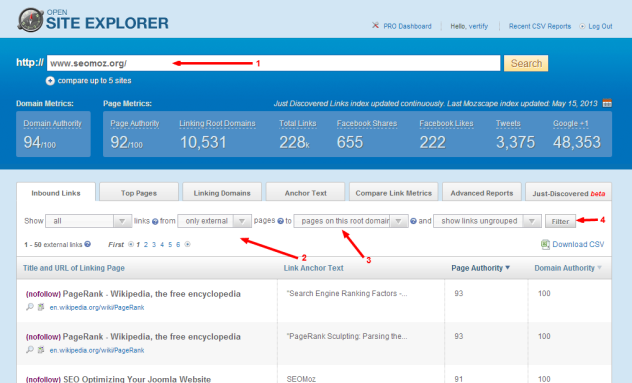
Task: Click 'Hello, vertify' account text
Action: click(x=469, y=26)
